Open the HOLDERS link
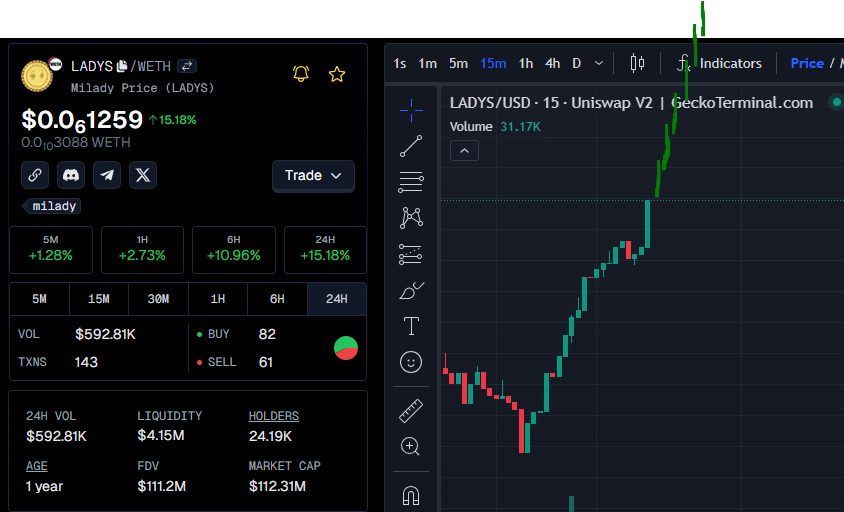This screenshot has height=512, width=844. (x=273, y=416)
